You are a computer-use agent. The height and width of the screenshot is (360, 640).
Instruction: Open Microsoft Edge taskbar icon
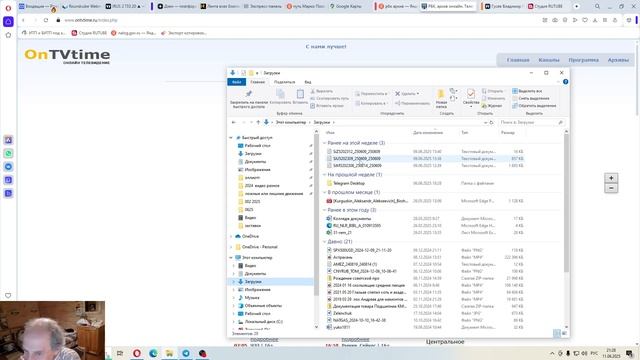(x=153, y=353)
